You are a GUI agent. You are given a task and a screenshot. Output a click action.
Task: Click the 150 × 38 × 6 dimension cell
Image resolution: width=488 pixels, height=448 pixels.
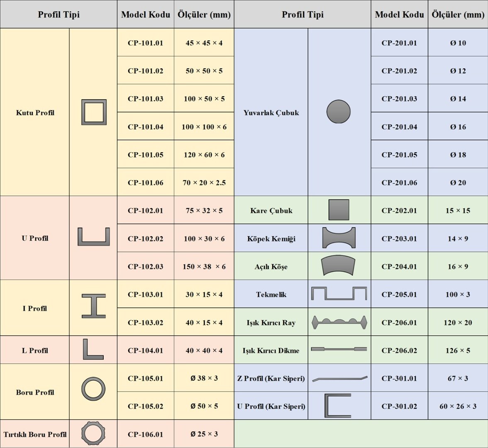pyautogui.click(x=204, y=267)
